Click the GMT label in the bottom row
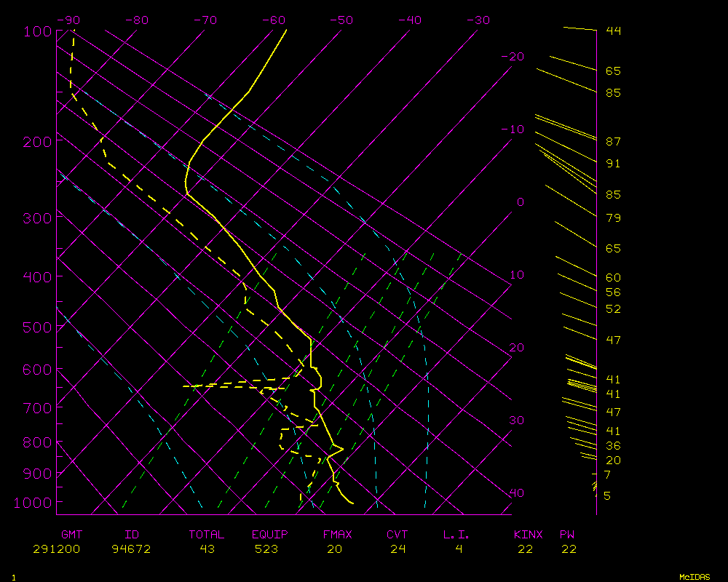 [x=71, y=535]
